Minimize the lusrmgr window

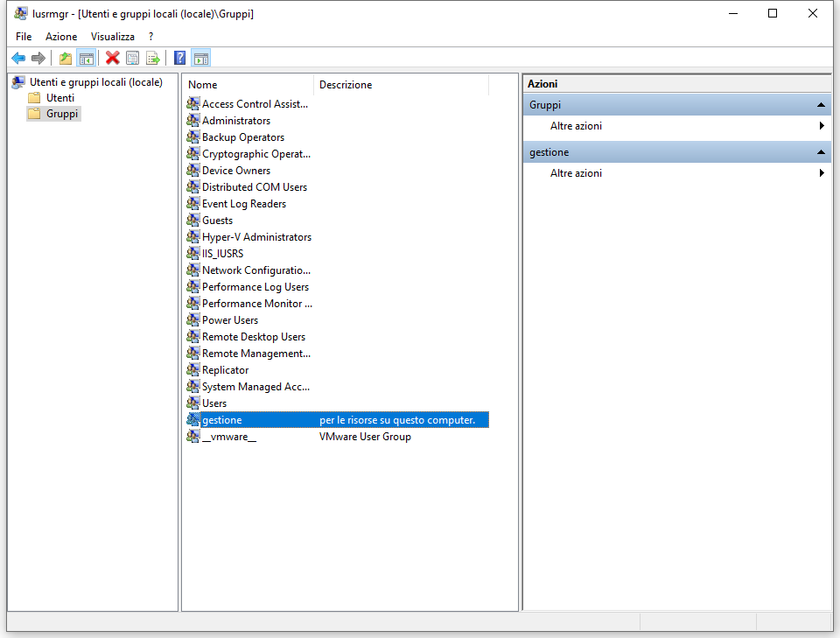click(x=733, y=13)
